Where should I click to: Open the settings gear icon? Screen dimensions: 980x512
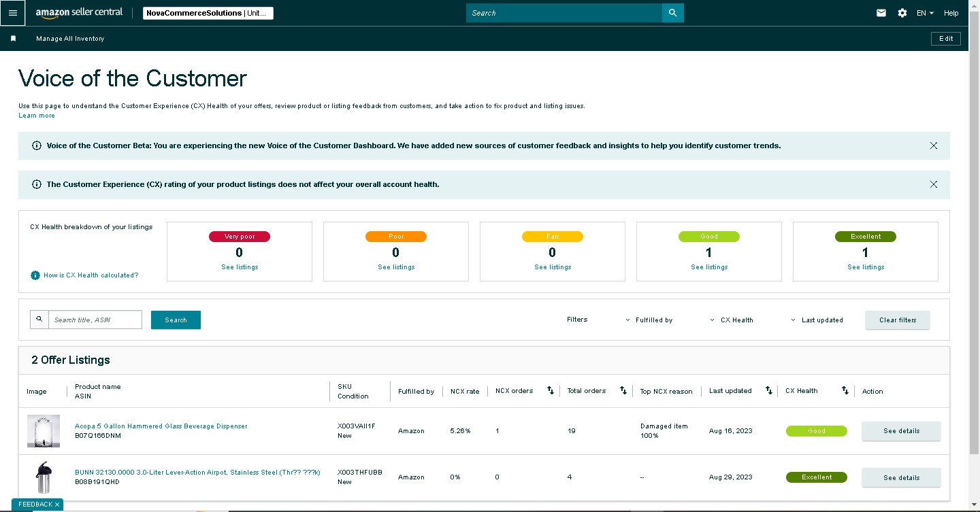point(902,13)
